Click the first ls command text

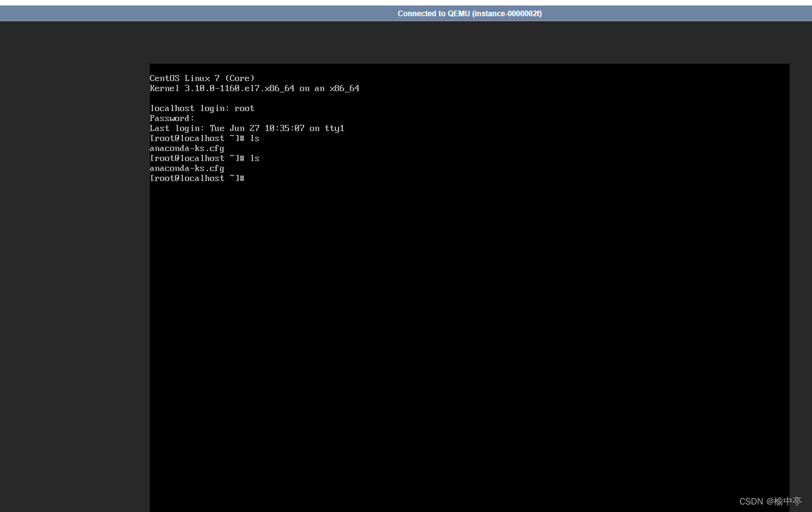click(255, 138)
